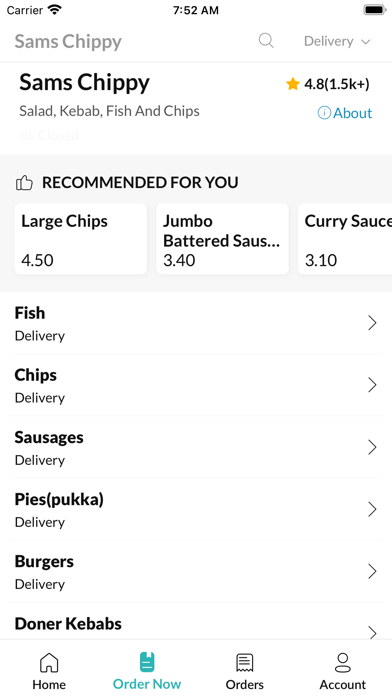Screen dimensions: 392x696
Task: Tap the Sams Chippy header title
Action: 68,41
